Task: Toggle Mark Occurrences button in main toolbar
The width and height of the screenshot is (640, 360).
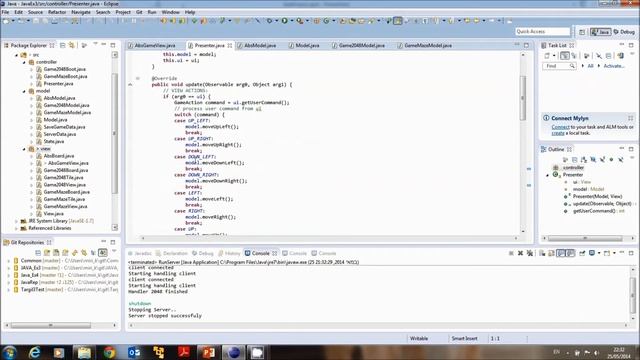Action: click(x=398, y=20)
